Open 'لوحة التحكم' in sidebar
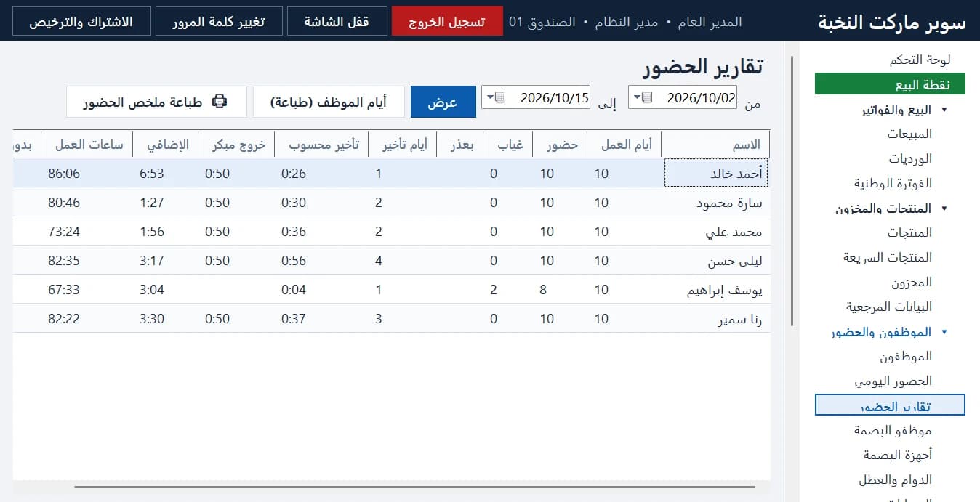 coord(920,60)
